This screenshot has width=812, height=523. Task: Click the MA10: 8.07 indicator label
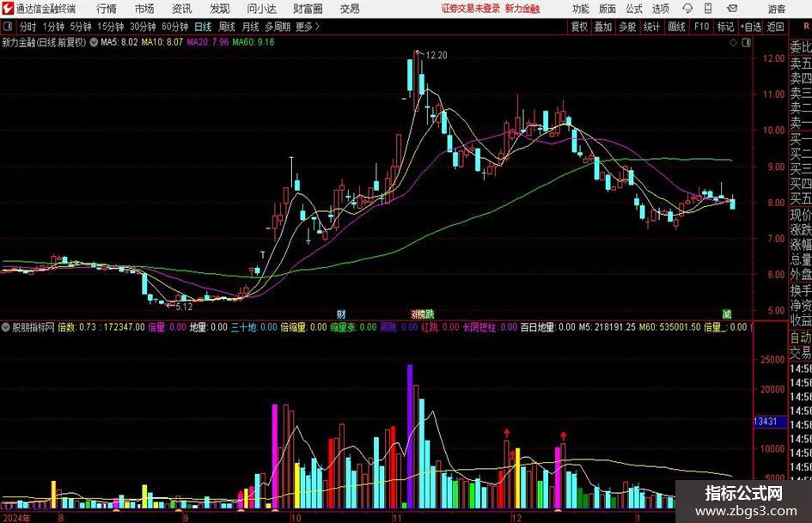tap(162, 42)
